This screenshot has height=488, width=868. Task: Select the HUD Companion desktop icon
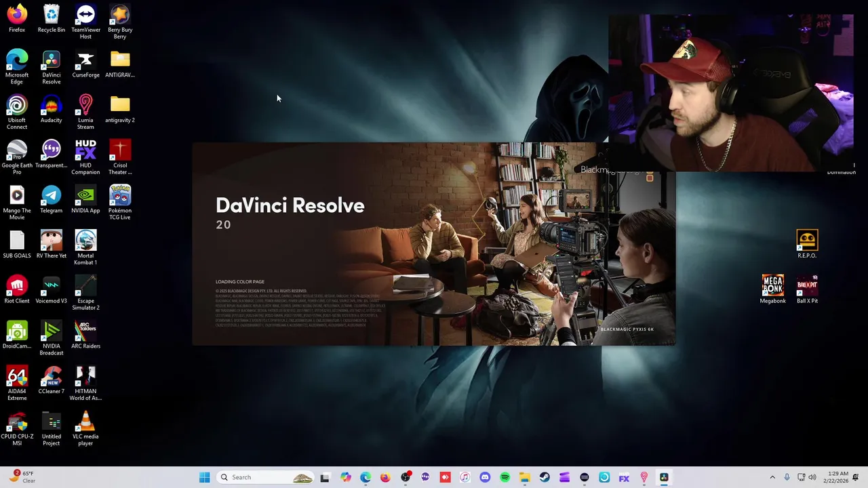point(85,158)
